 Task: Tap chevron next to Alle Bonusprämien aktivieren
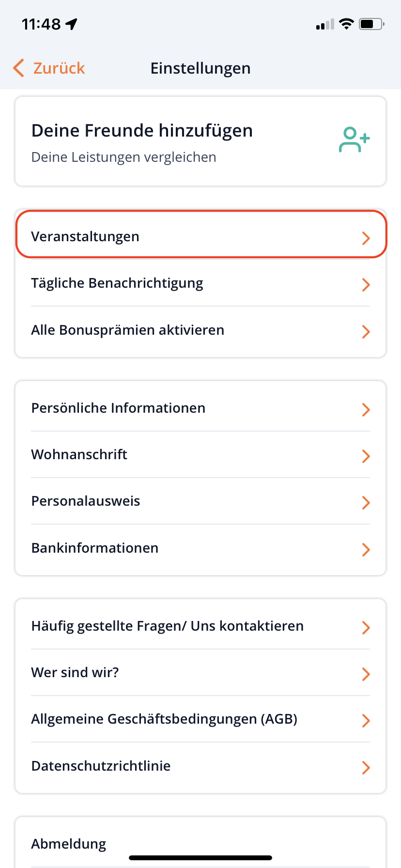click(x=366, y=332)
